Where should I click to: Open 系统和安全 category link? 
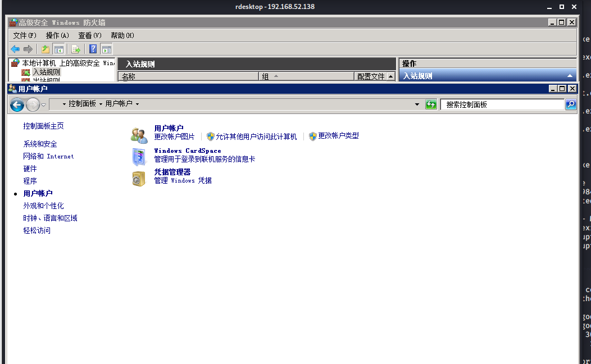click(40, 144)
